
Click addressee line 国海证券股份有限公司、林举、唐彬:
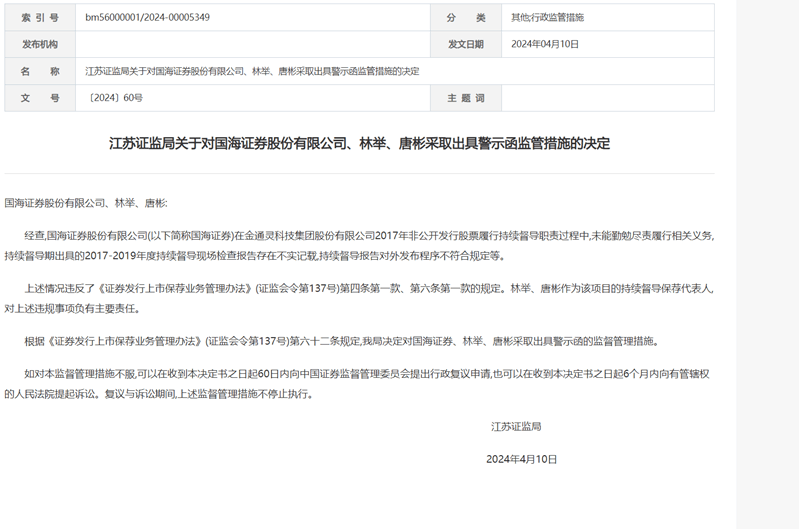tap(86, 203)
